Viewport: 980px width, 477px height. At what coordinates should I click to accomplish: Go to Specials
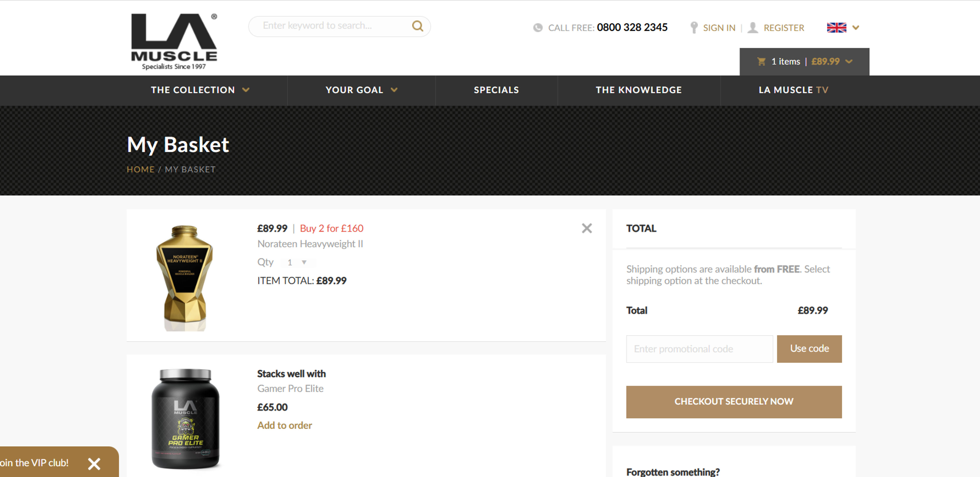(496, 90)
